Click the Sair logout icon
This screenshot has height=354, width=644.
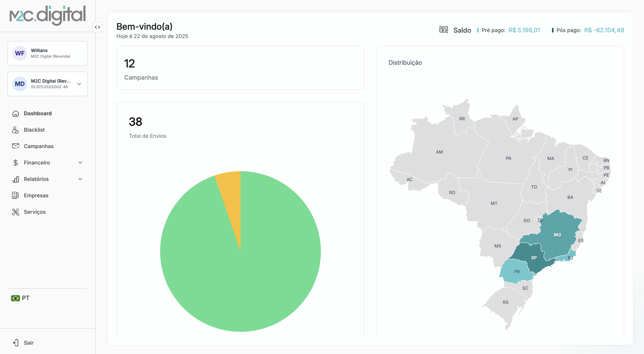pos(15,343)
